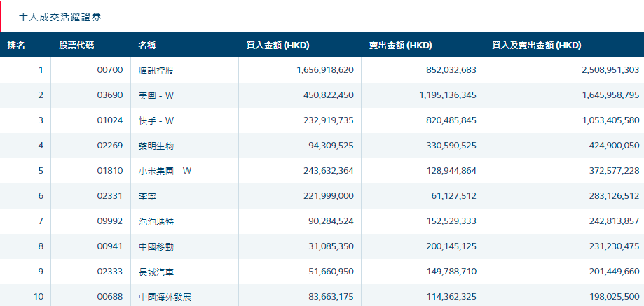Select stock code 01810
Screen dimensions: 644x306
pos(110,171)
